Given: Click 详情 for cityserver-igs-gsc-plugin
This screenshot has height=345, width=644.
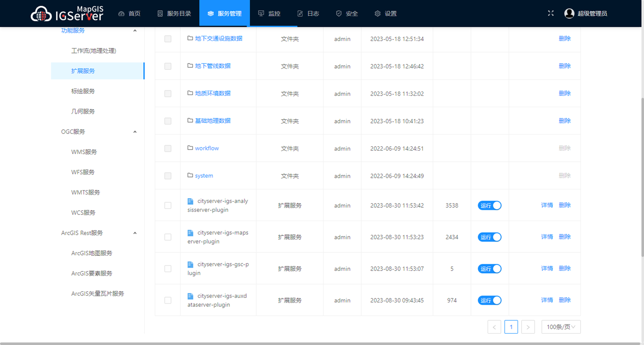Looking at the screenshot, I should 547,269.
